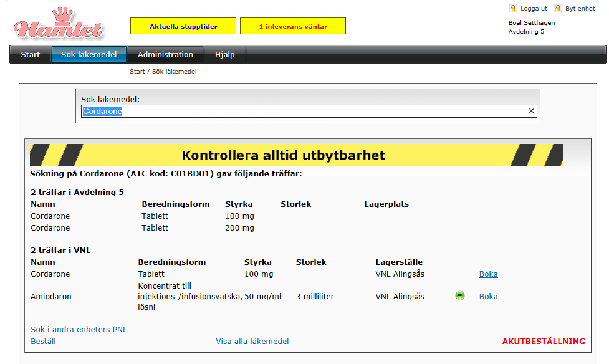Click the Lagerställe column header
The image size is (609, 364).
coord(399,262)
